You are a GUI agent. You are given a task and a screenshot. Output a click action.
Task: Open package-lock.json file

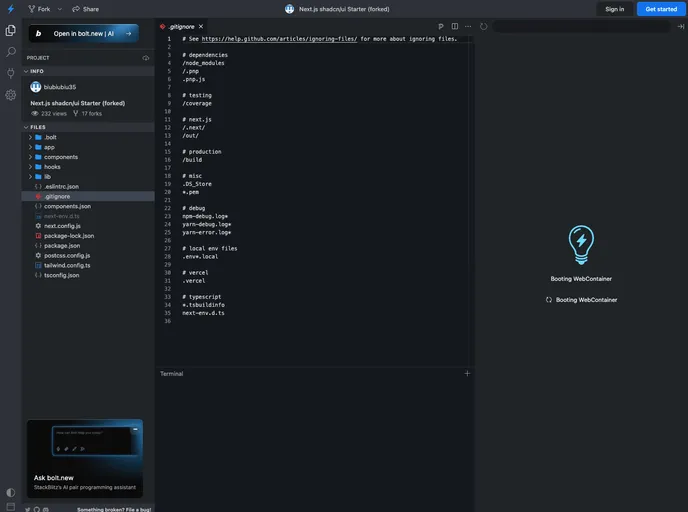(x=88, y=236)
